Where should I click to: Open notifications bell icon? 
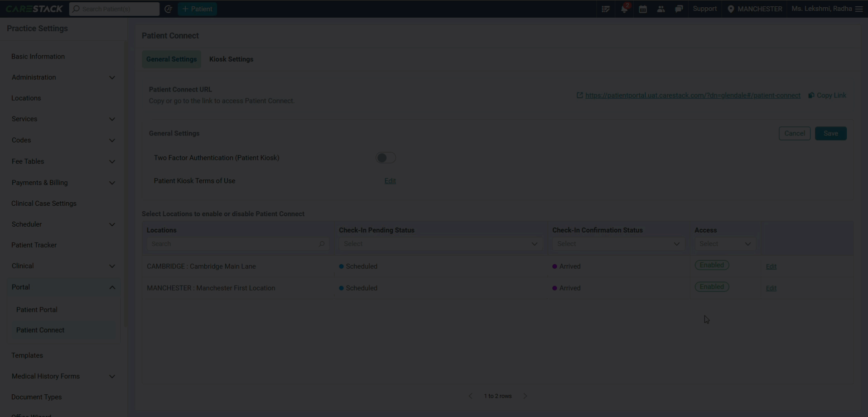pyautogui.click(x=624, y=9)
